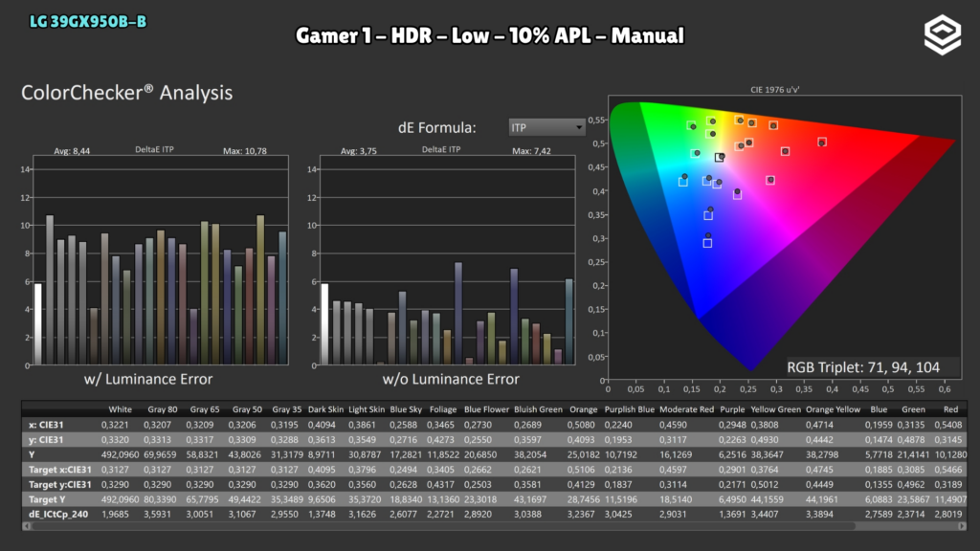Click the horizontal scrollbar thumb under the table
This screenshot has height=551, width=980.
tap(443, 526)
